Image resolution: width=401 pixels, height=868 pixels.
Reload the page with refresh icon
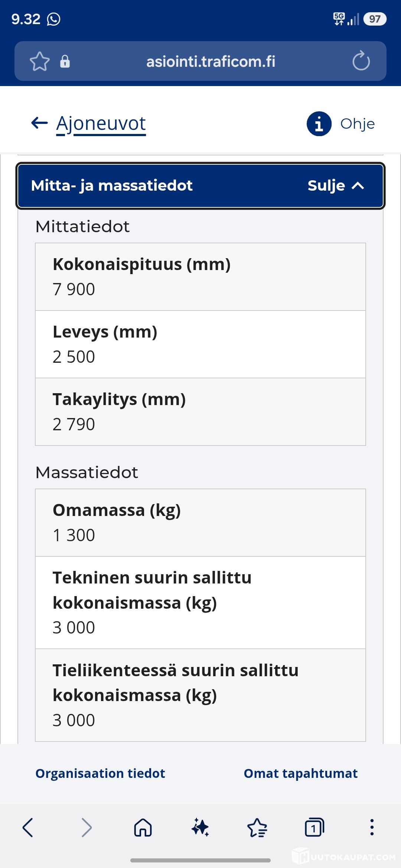click(361, 61)
